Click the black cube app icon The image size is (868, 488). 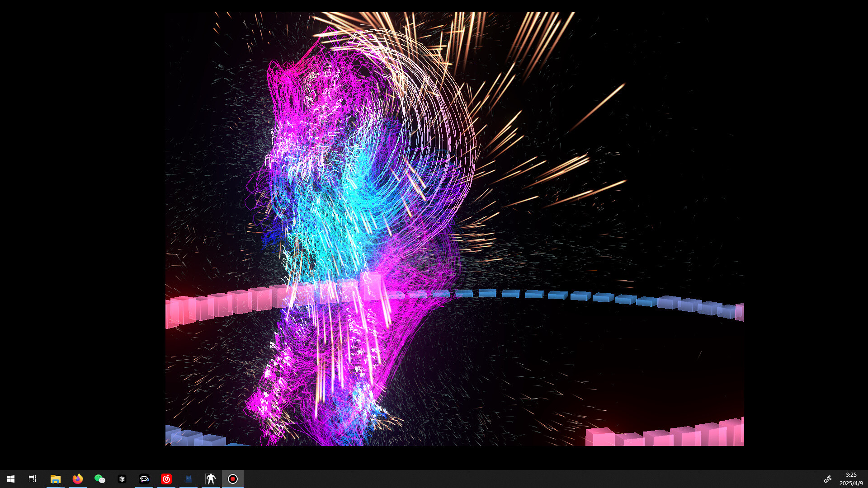pos(122,479)
